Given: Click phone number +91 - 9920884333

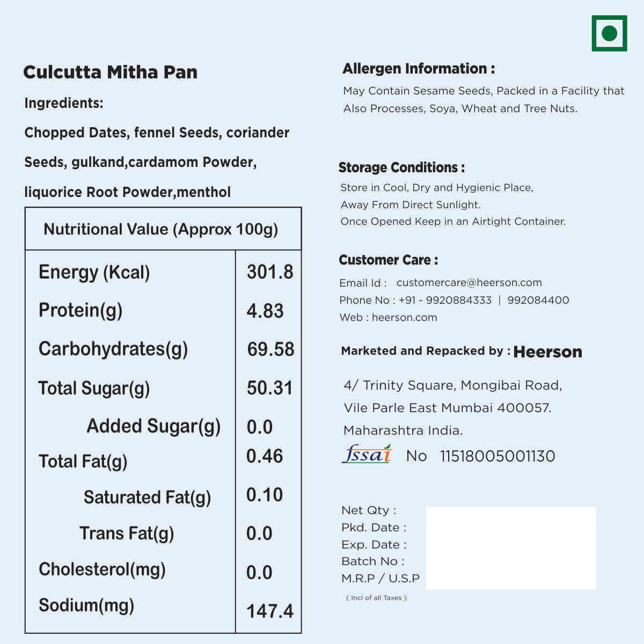Looking at the screenshot, I should click(445, 300).
